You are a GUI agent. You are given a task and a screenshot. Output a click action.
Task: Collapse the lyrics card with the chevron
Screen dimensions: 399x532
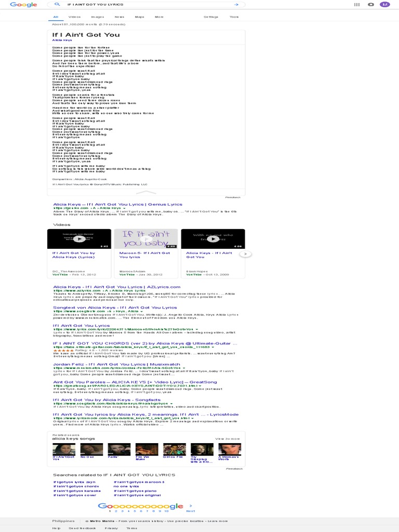click(x=146, y=192)
